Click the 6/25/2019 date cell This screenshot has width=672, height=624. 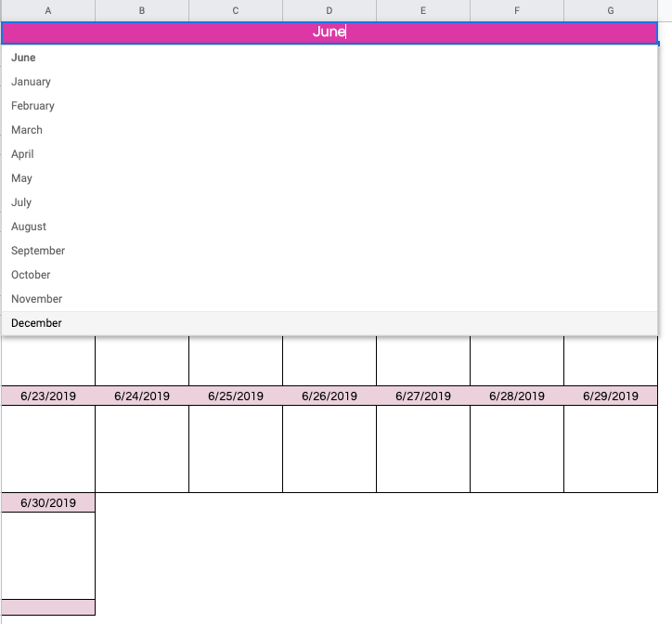(236, 396)
